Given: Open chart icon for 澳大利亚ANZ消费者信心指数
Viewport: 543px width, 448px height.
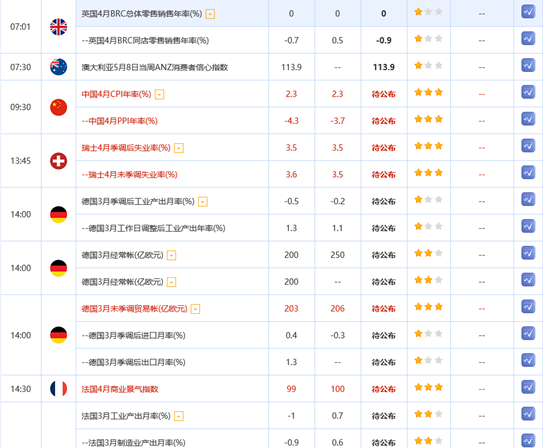Looking at the screenshot, I should pos(528,65).
